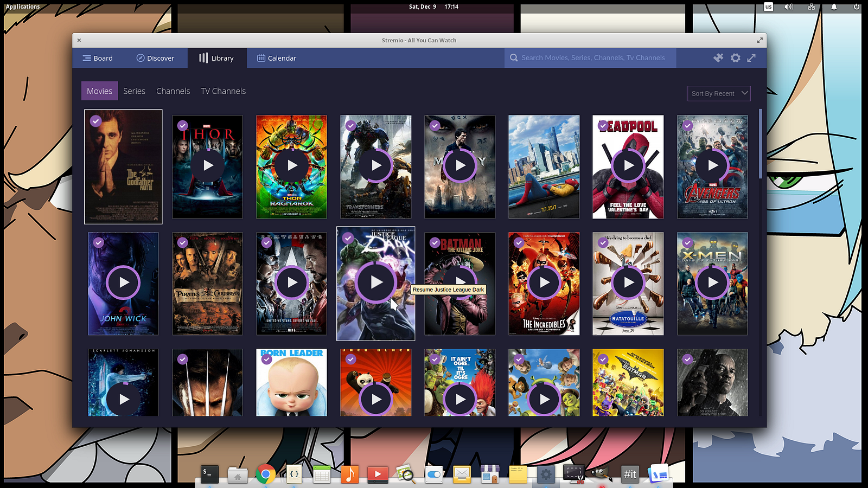Viewport: 868px width, 488px height.
Task: Open the Born Leader Boss Baby poster
Action: 292,382
